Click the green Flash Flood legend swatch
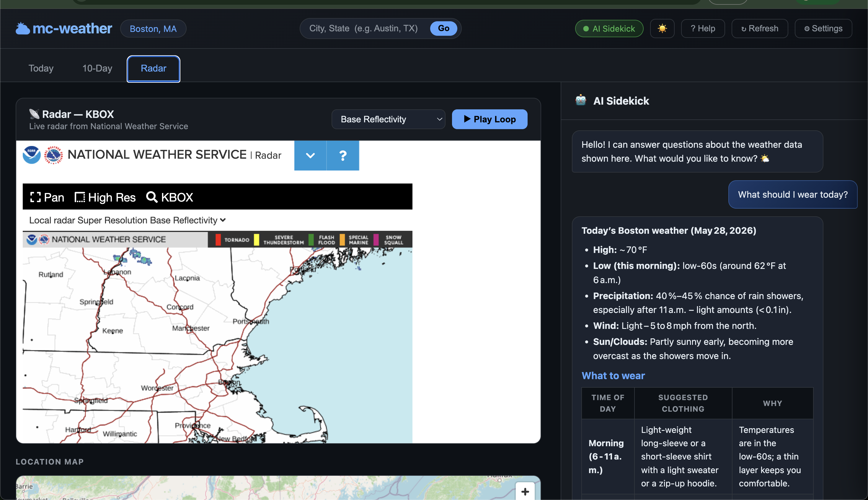The image size is (868, 500). tap(311, 240)
